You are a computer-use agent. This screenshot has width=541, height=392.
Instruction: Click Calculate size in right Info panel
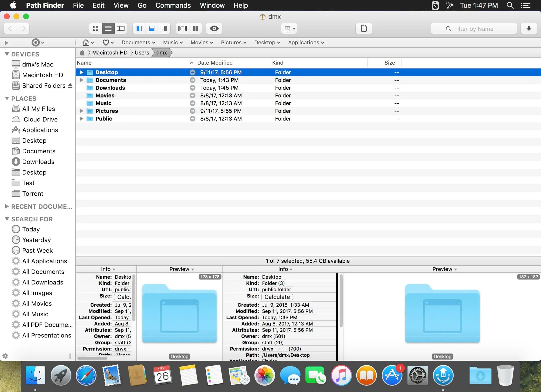(277, 297)
